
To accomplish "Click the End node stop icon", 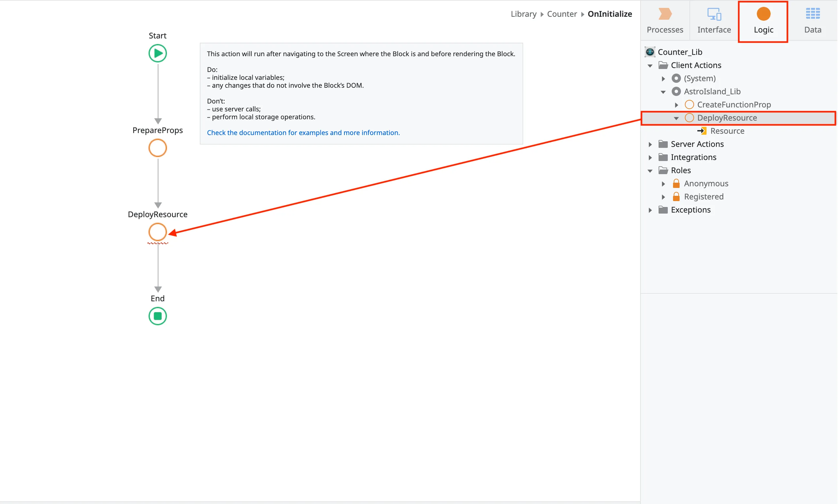I will point(157,316).
